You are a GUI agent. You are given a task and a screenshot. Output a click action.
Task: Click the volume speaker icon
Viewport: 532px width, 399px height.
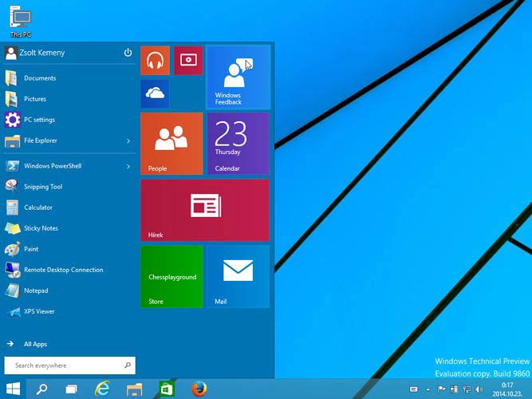[x=479, y=389]
